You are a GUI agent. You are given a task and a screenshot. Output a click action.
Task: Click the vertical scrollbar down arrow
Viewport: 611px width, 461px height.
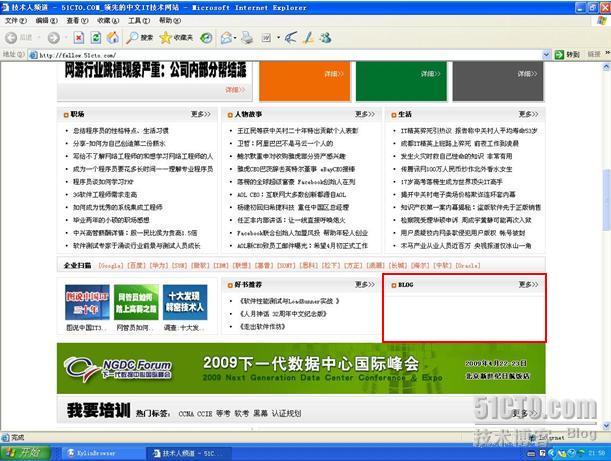pyautogui.click(x=606, y=426)
